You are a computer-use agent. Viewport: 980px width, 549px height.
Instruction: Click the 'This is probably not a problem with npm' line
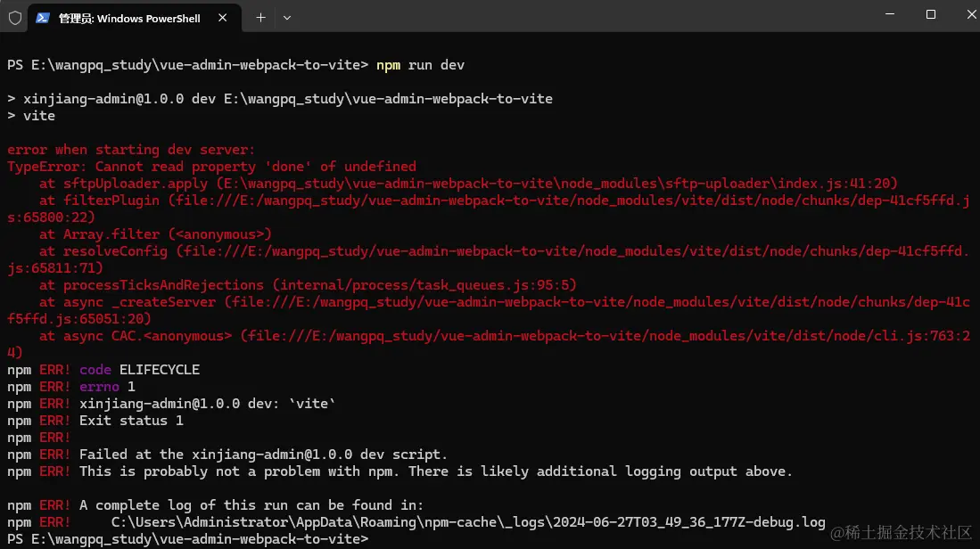coord(400,471)
